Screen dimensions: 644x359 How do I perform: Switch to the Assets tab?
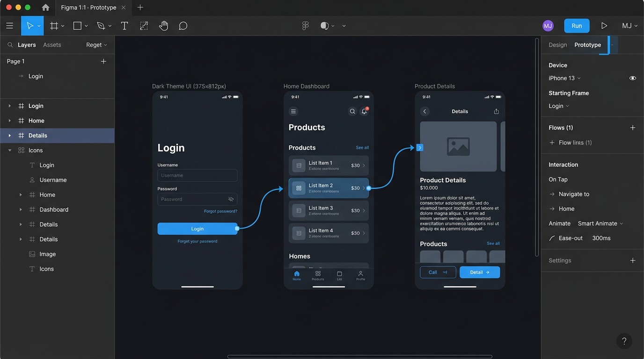pyautogui.click(x=52, y=45)
